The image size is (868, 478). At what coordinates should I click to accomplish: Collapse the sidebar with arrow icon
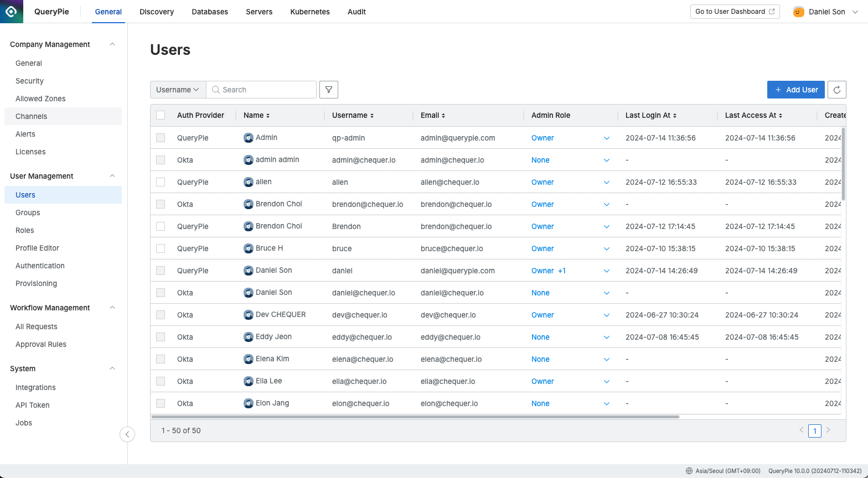(x=127, y=434)
